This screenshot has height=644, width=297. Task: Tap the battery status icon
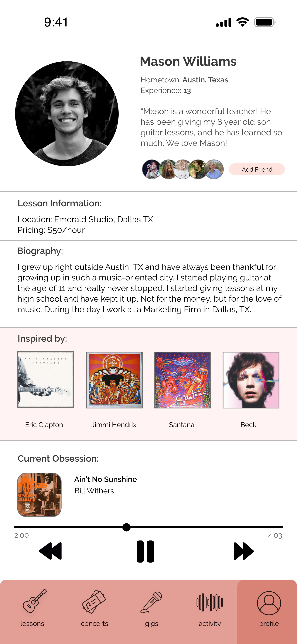pos(265,22)
